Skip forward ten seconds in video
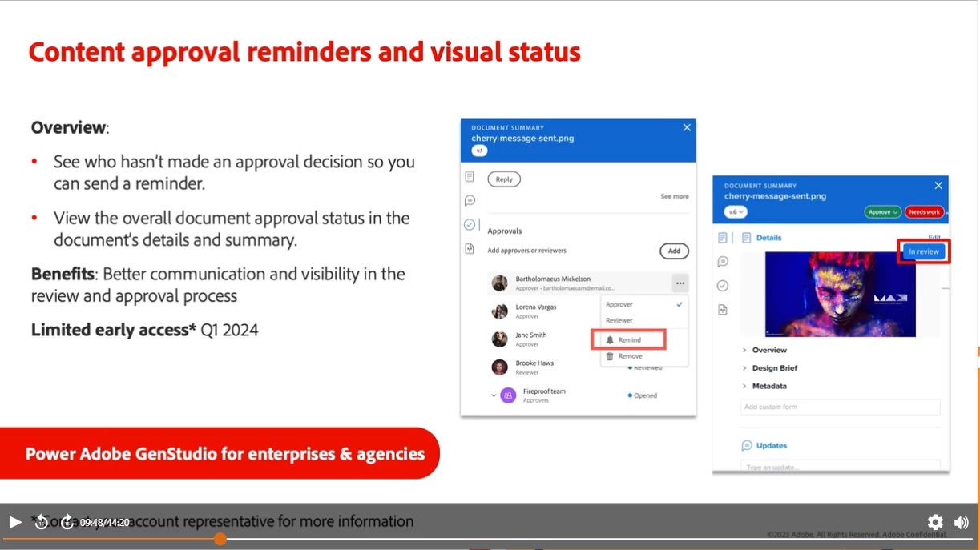The width and height of the screenshot is (980, 550). 67,522
